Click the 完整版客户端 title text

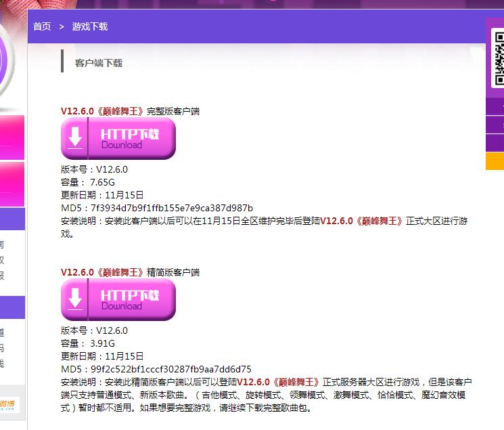coord(130,111)
